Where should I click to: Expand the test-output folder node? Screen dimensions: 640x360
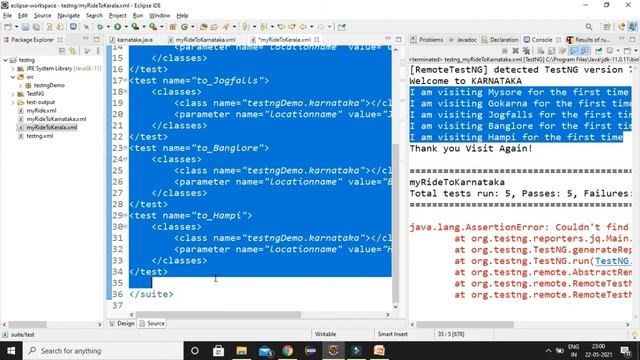tap(13, 102)
